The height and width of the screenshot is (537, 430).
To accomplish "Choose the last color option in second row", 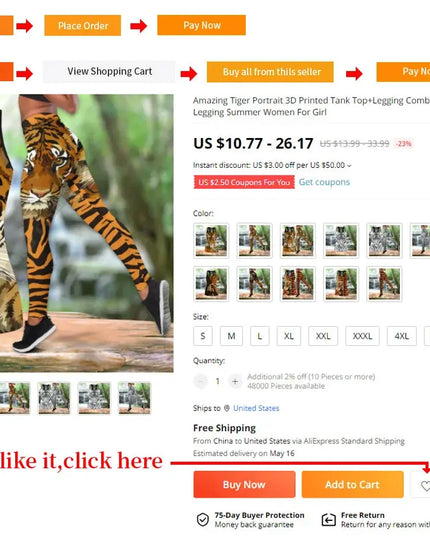I will click(384, 284).
